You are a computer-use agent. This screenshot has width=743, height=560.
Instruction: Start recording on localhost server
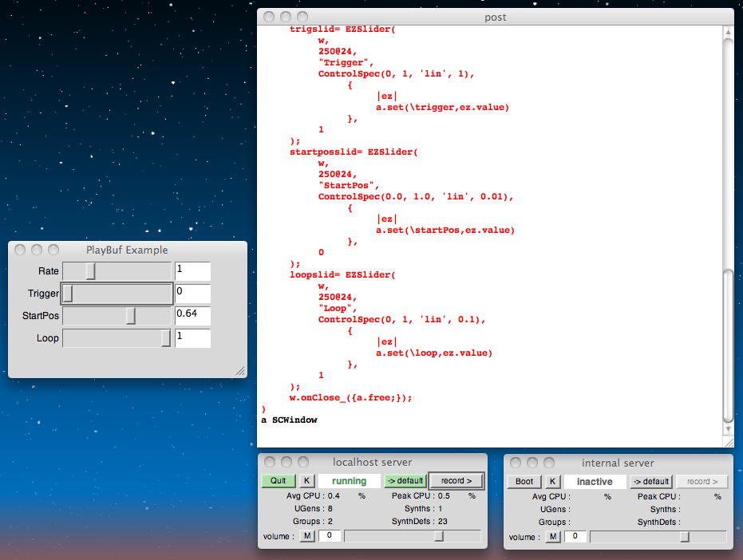[x=456, y=481]
